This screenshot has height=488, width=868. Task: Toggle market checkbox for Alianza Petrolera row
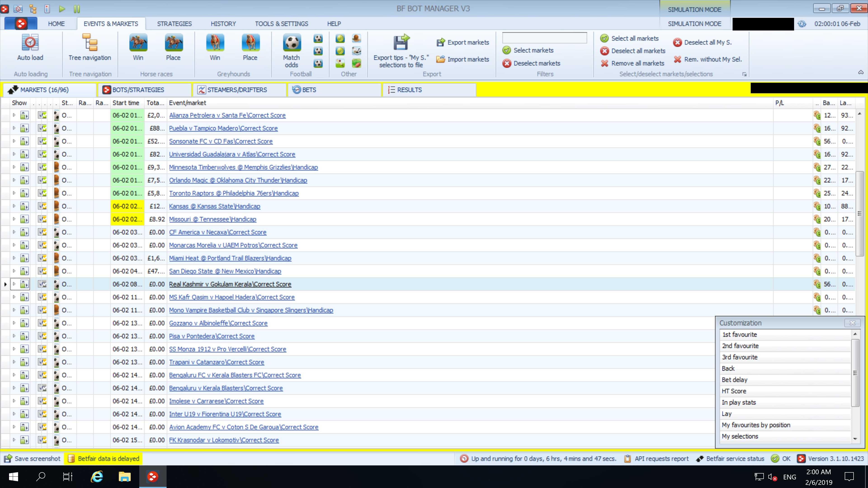click(42, 115)
